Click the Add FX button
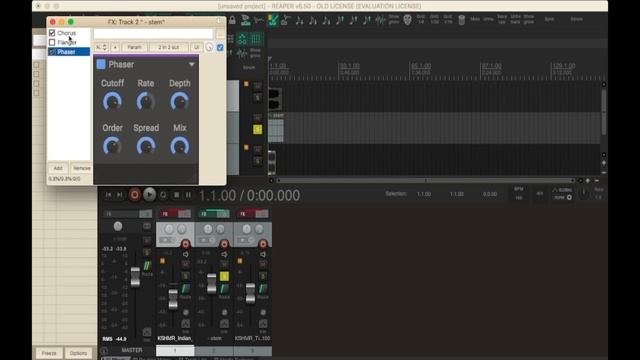Image resolution: width=640 pixels, height=360 pixels. pyautogui.click(x=58, y=168)
